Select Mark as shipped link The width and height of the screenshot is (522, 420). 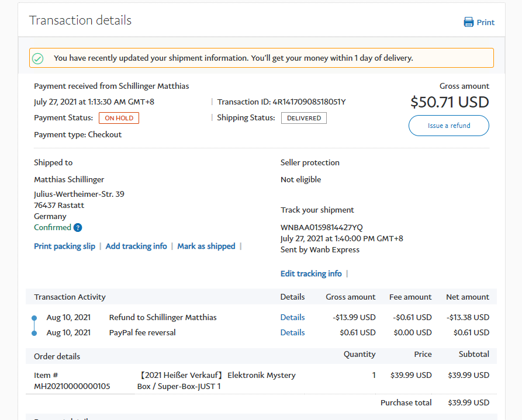pyautogui.click(x=206, y=247)
